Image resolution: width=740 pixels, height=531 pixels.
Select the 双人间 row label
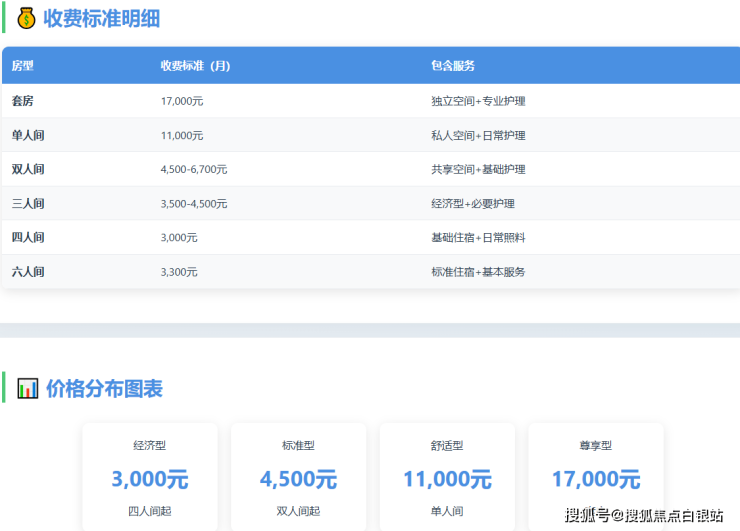click(x=28, y=169)
